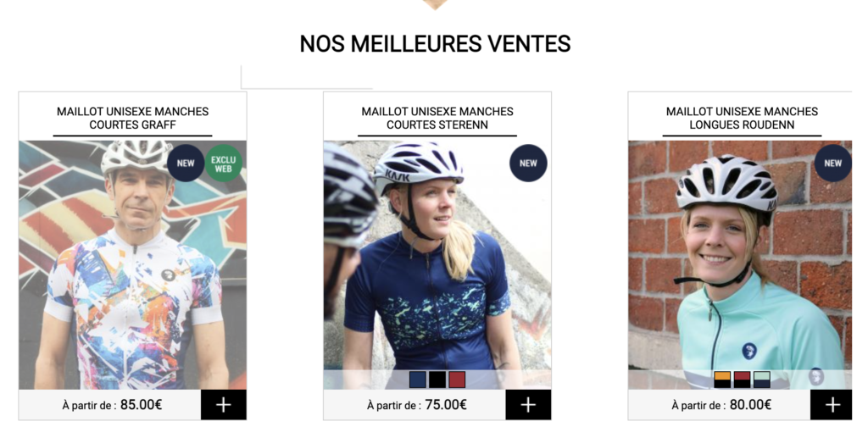This screenshot has width=868, height=427.
Task: Click the plus button on the Graff jersey card
Action: pyautogui.click(x=224, y=405)
